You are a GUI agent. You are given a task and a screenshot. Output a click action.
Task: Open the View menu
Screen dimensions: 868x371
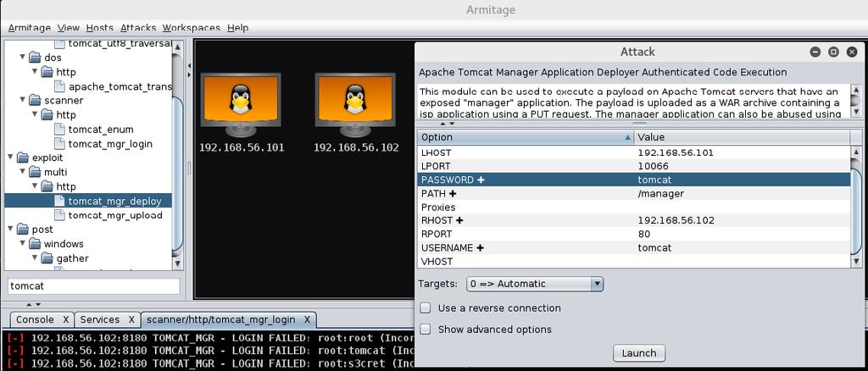[x=68, y=28]
